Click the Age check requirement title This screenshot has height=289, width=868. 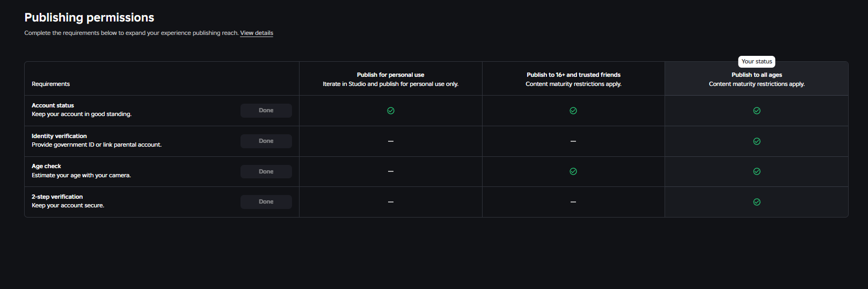click(x=46, y=167)
